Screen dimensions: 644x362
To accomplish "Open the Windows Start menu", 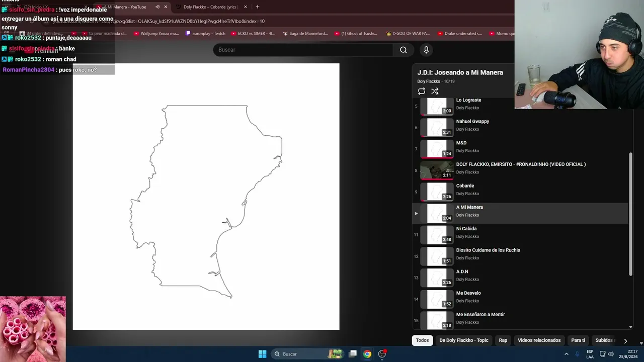I will pos(262,354).
